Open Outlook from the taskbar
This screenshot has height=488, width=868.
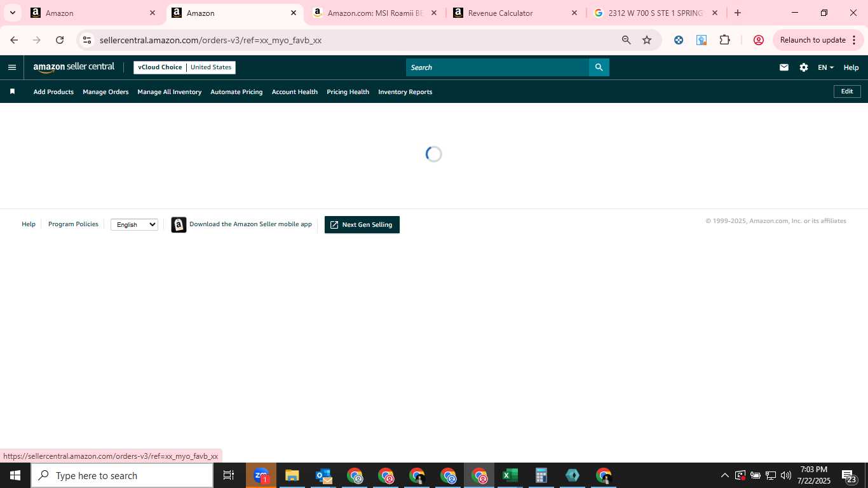323,475
